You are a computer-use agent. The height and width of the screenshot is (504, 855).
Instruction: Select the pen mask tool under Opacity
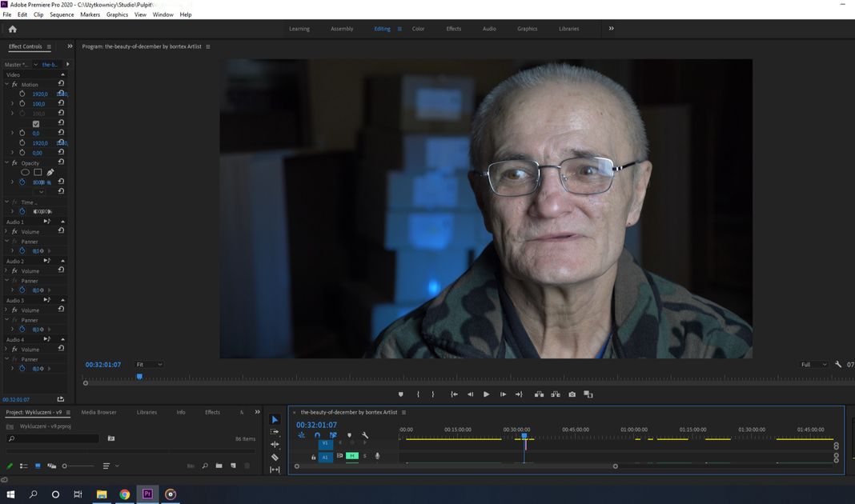[50, 172]
